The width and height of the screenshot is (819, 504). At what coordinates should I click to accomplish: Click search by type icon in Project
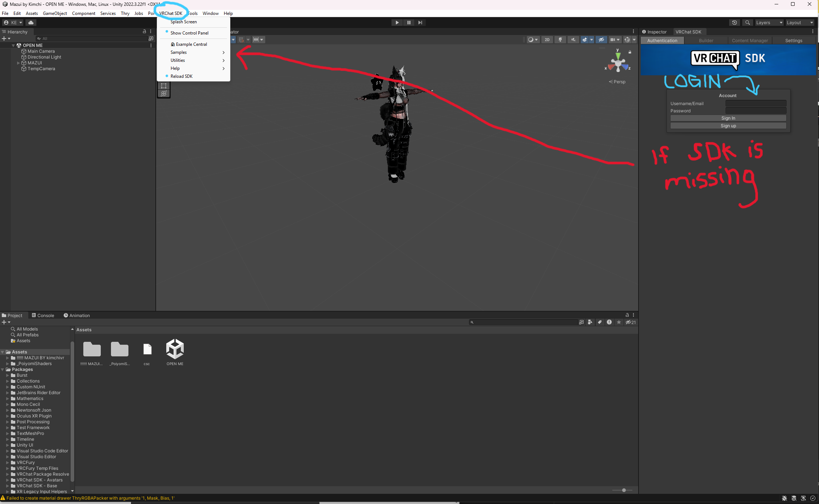click(x=590, y=322)
